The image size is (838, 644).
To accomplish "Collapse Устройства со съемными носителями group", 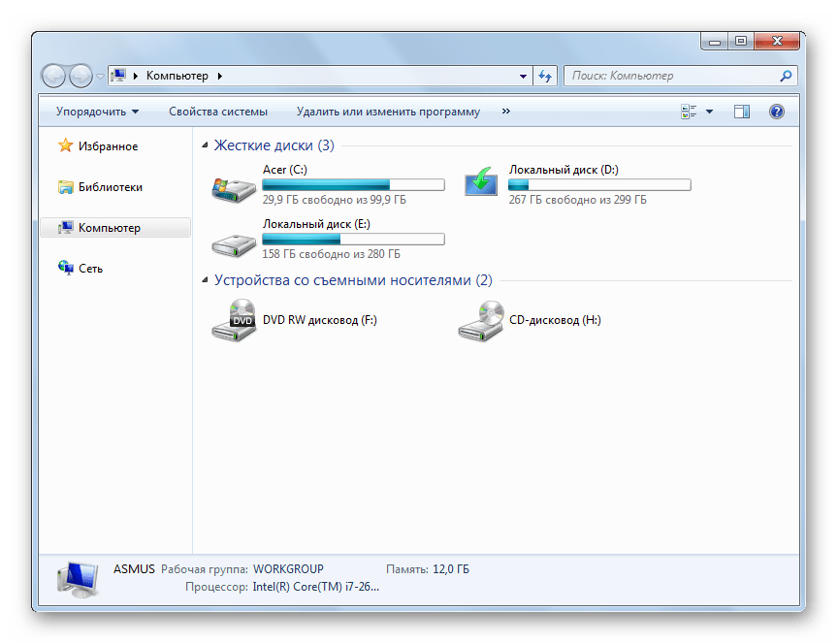I will coord(205,280).
